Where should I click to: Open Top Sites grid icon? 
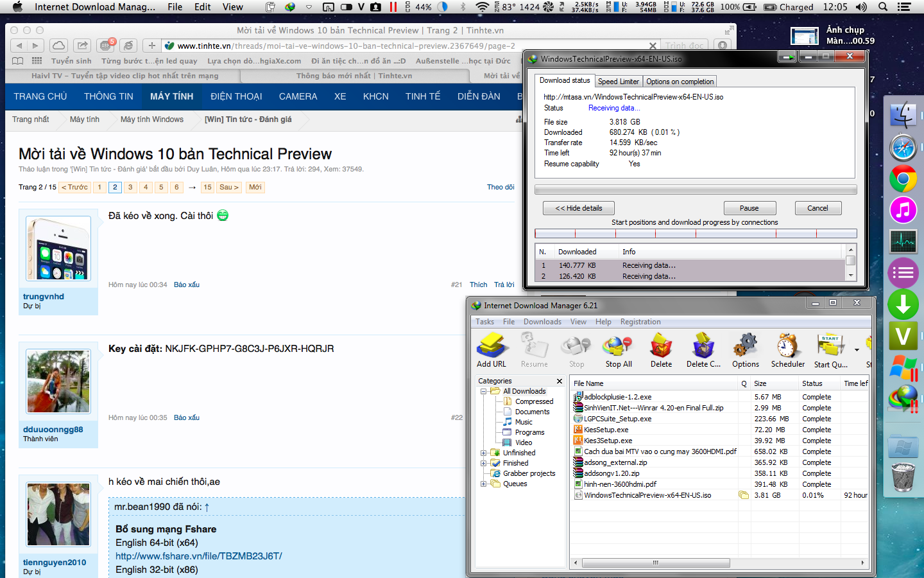point(37,61)
